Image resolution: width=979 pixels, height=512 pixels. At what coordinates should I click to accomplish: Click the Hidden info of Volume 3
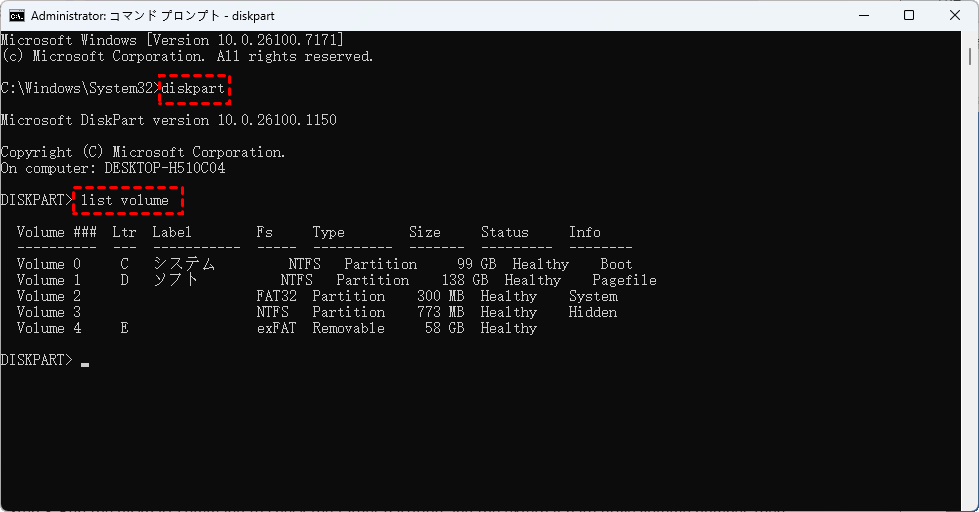click(593, 312)
